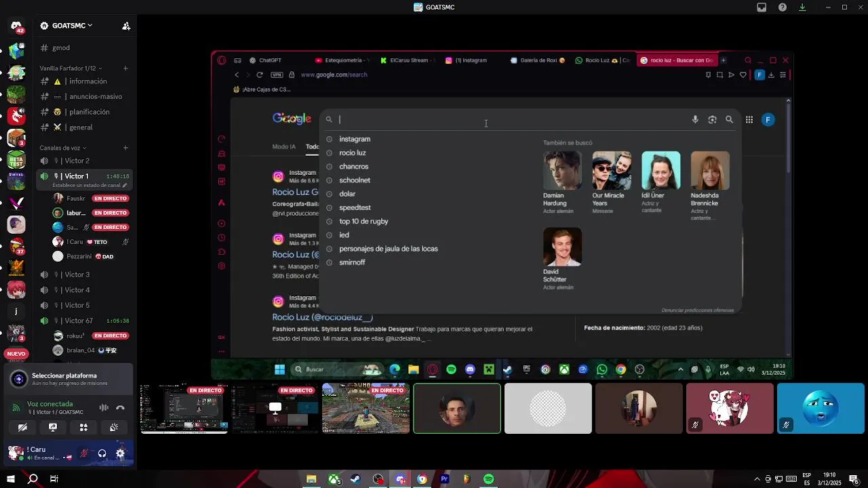This screenshot has width=868, height=488.
Task: Select user Fauskr in Victor 1
Action: click(92, 199)
